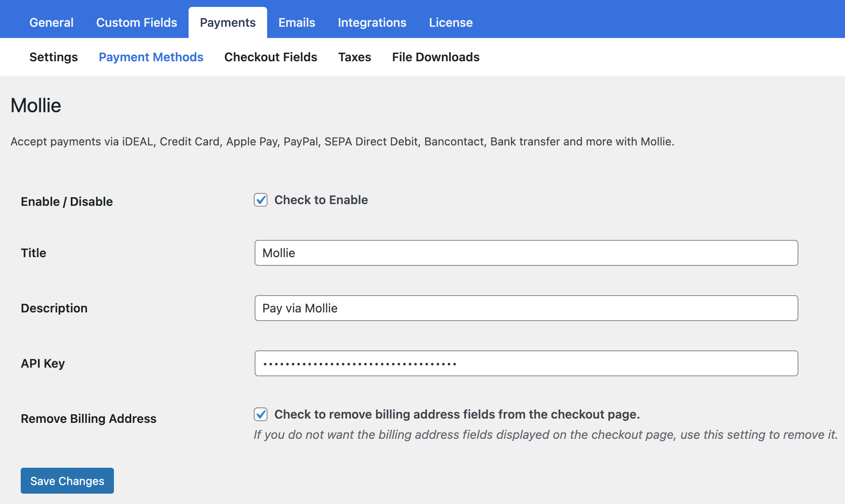This screenshot has height=504, width=845.
Task: Open the General tab
Action: pyautogui.click(x=51, y=22)
